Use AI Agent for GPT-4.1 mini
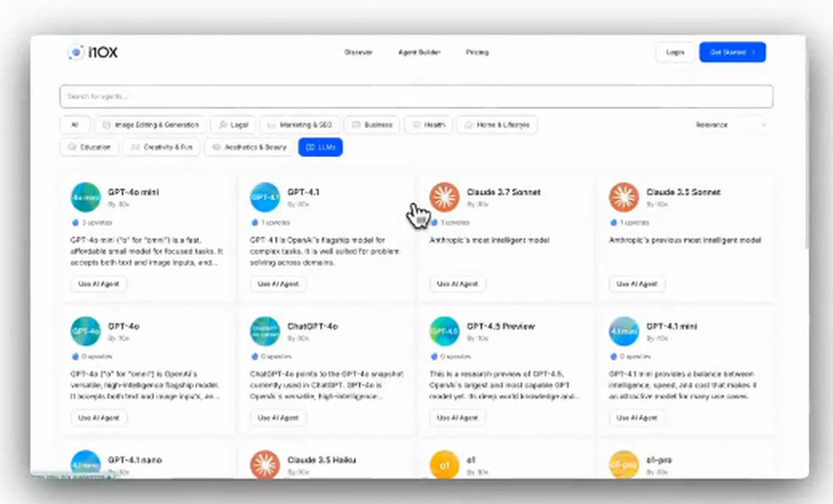This screenshot has height=504, width=833. pyautogui.click(x=637, y=418)
